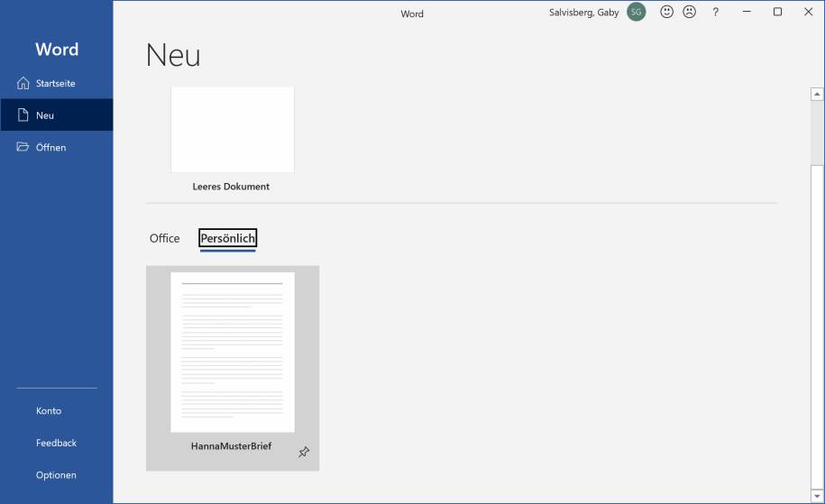Viewport: 825px width, 504px height.
Task: Click the frowning negative feedback icon
Action: [x=689, y=12]
